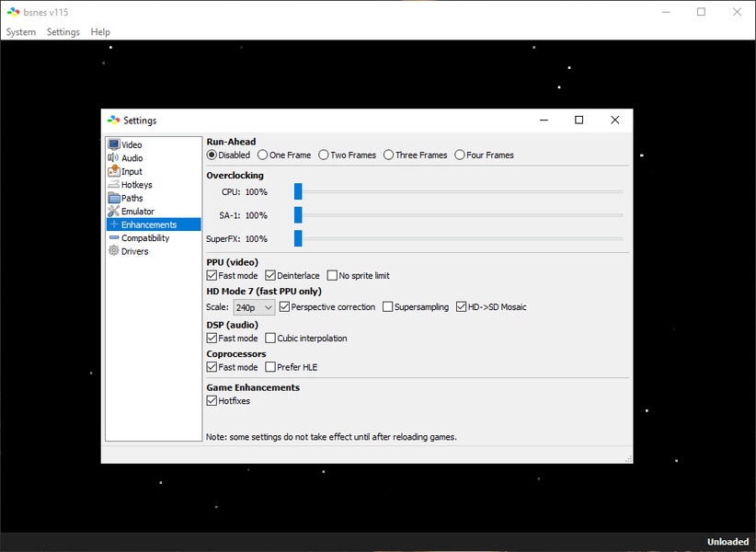Enable Cubic interpolation for DSP audio
Viewport: 756px width, 552px height.
click(x=270, y=339)
